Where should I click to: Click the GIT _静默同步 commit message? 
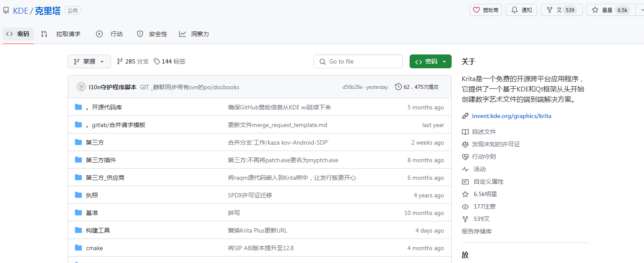pos(189,87)
